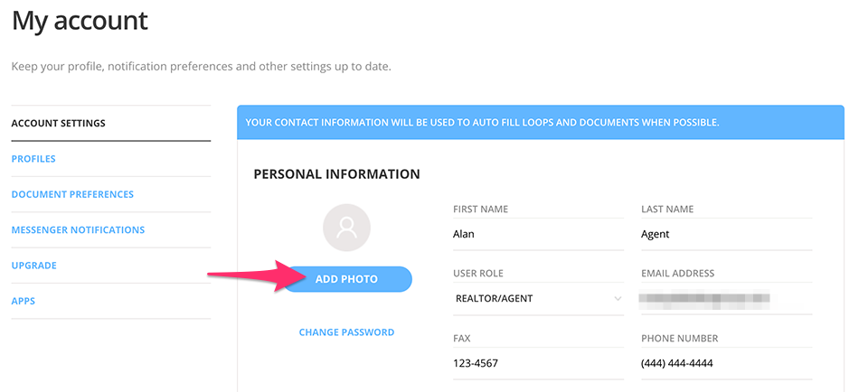This screenshot has height=392, width=868.
Task: Click into the Last Name field
Action: pyautogui.click(x=726, y=234)
